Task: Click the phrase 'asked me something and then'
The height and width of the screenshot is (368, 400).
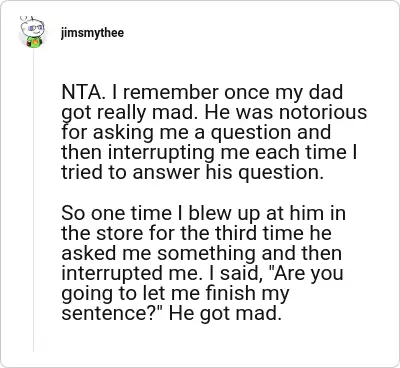Action: tap(202, 253)
